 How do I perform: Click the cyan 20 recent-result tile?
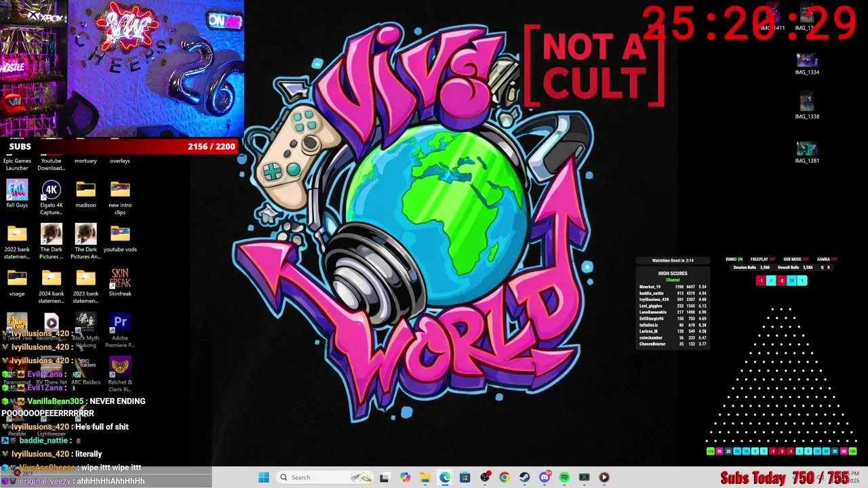coord(791,281)
